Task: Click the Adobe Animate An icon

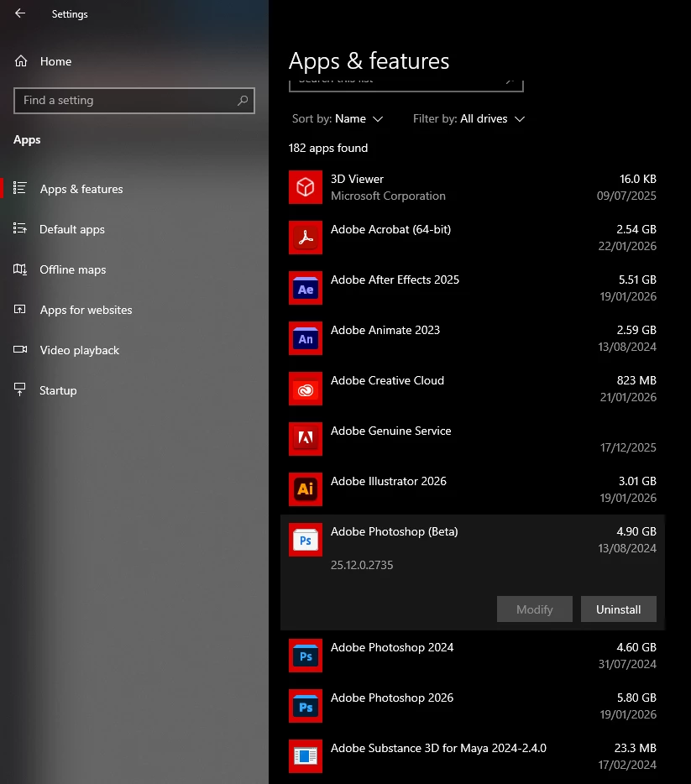Action: click(306, 338)
